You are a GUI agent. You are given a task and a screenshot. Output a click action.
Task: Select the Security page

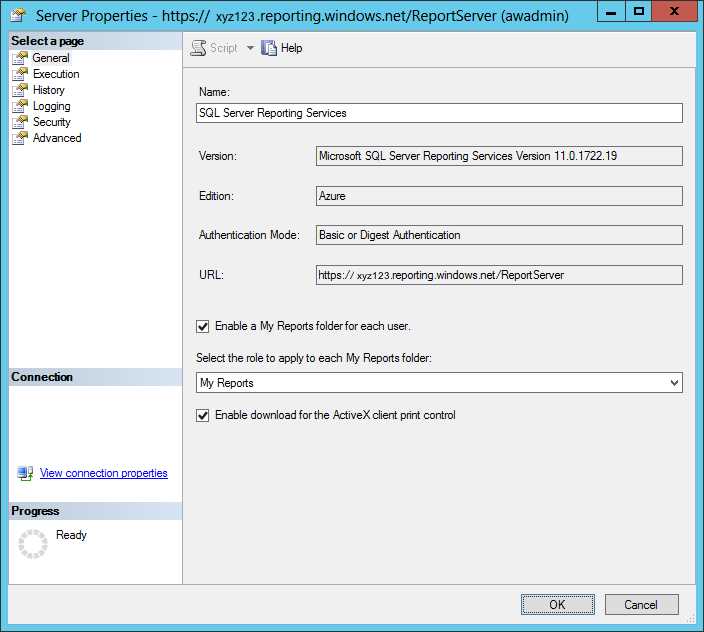[52, 122]
